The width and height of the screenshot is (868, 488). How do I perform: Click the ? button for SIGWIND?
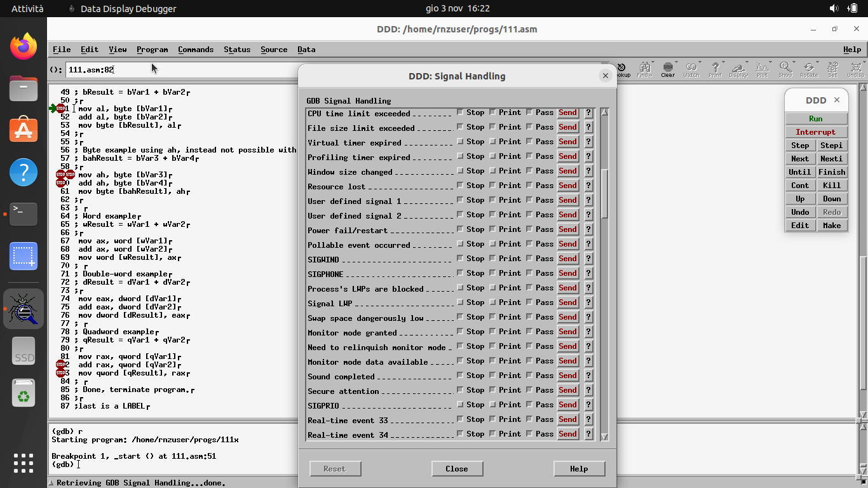(588, 259)
